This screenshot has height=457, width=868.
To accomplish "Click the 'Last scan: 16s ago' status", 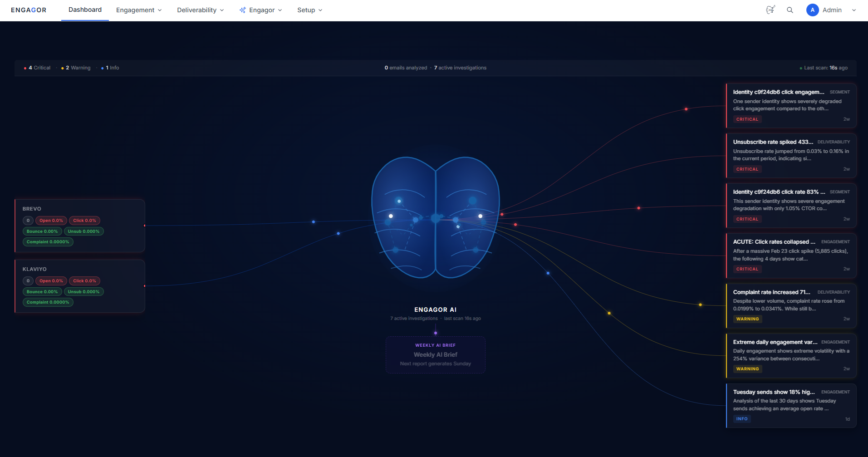I will [x=824, y=68].
